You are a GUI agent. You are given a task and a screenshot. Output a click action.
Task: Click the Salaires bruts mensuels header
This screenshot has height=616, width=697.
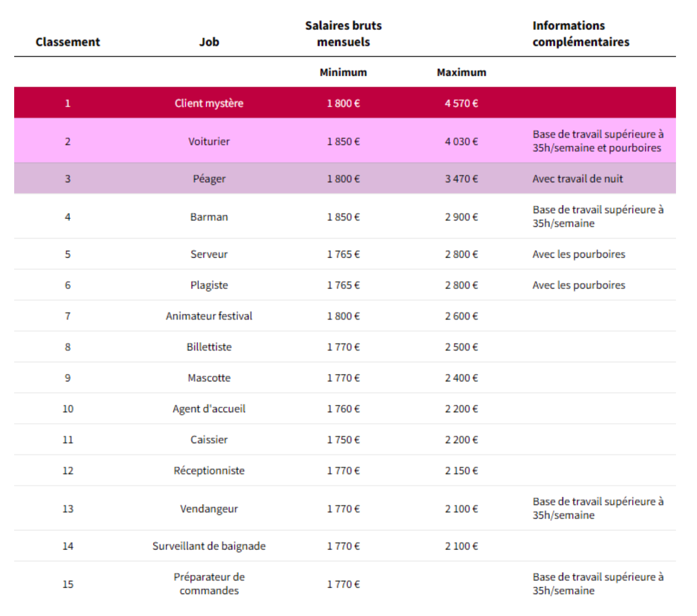pyautogui.click(x=343, y=34)
